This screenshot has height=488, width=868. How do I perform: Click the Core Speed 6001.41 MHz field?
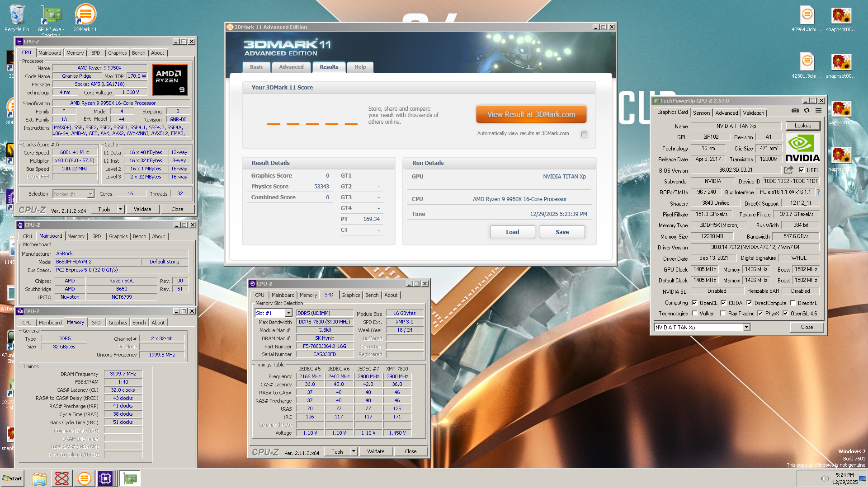(75, 152)
